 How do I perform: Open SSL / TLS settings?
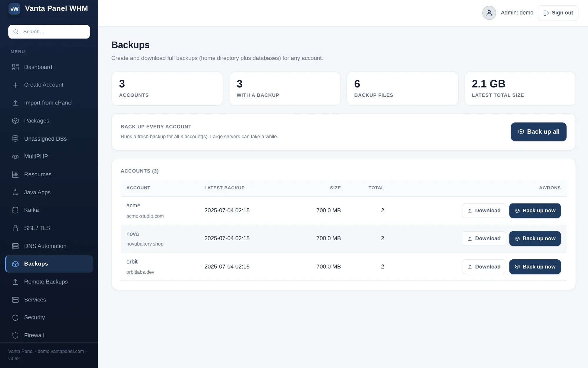click(x=49, y=228)
